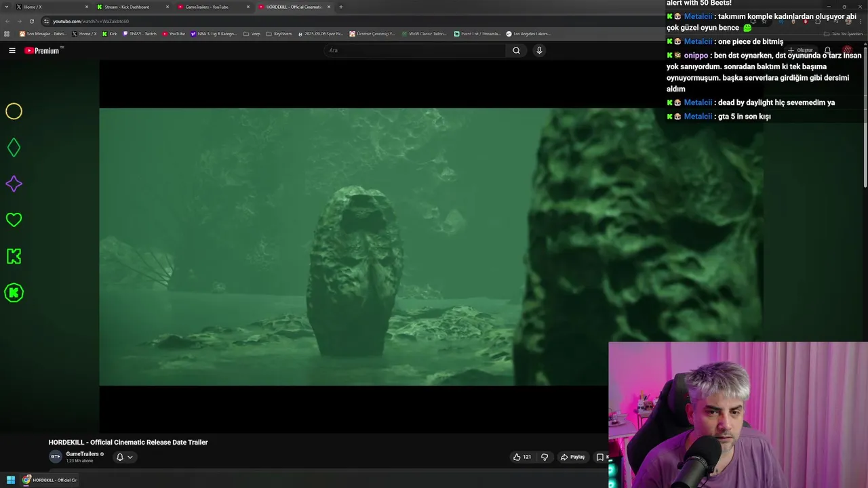Open Son Mesajlar bookmark
The width and height of the screenshot is (868, 488).
42,34
